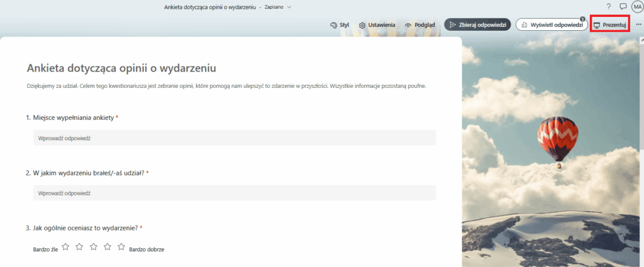Screen dimensions: 644x267
Task: Click answer field for event participation question
Action: [234, 193]
